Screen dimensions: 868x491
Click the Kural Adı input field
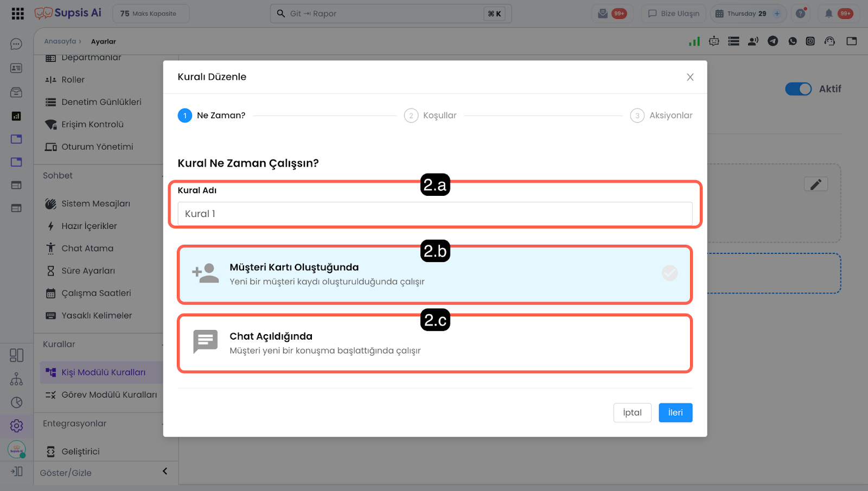tap(435, 214)
